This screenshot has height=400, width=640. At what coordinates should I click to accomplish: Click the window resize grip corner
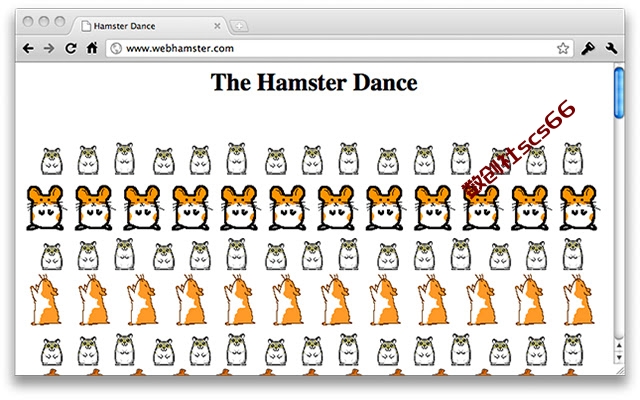click(x=620, y=370)
